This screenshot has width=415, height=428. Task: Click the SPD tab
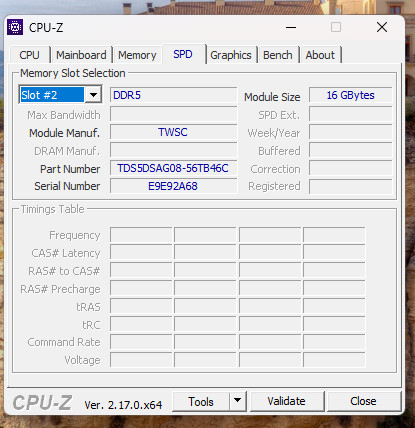click(183, 54)
